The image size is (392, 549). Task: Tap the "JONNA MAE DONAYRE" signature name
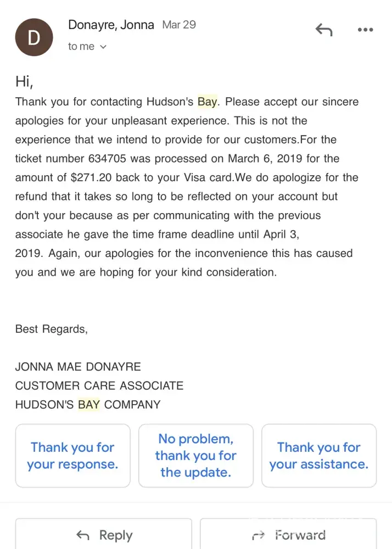(x=78, y=367)
